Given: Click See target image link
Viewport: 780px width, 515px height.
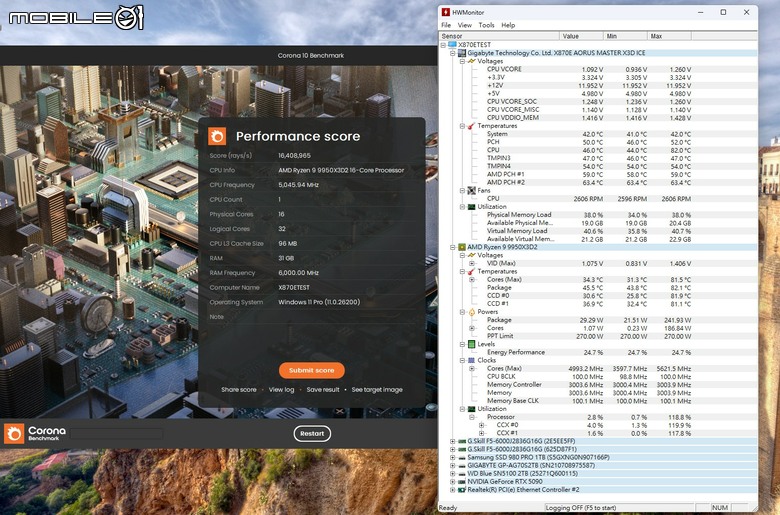Looking at the screenshot, I should (377, 390).
